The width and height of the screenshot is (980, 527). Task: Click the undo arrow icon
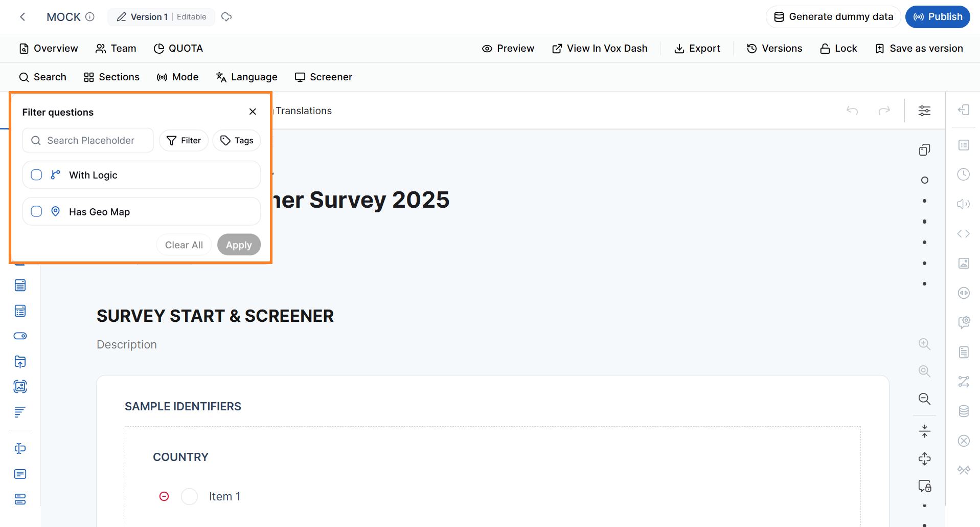click(852, 111)
